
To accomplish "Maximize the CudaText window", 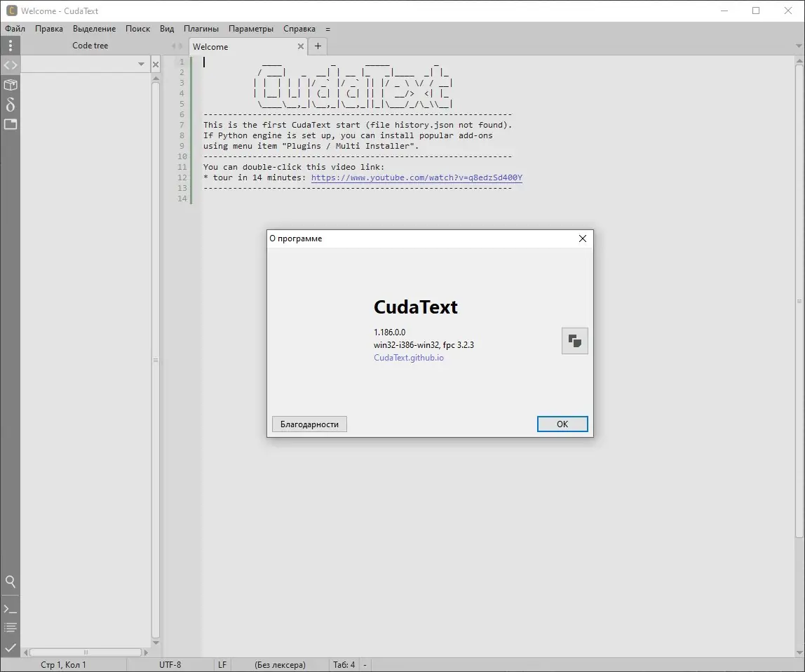I will 756,11.
